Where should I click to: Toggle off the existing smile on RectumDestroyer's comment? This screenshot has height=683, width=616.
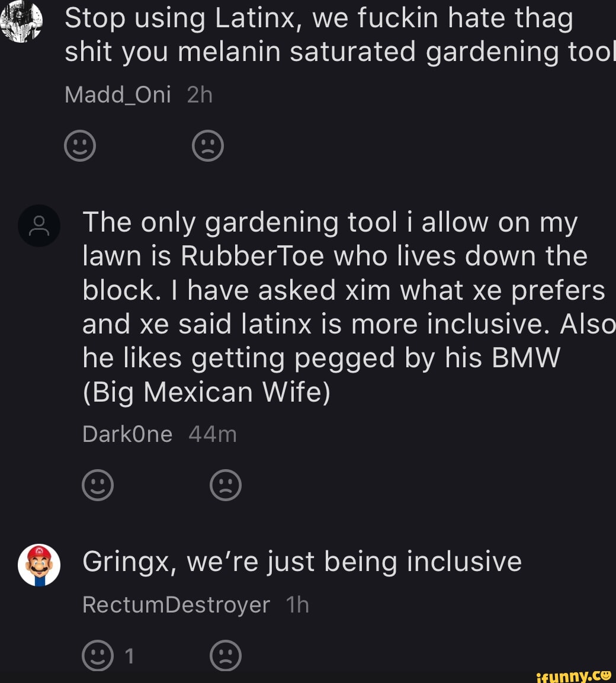coord(98,656)
